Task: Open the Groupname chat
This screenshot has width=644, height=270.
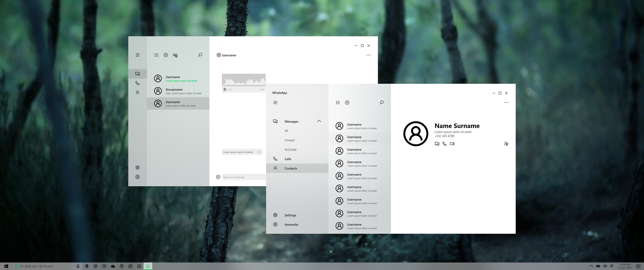Action: 178,91
